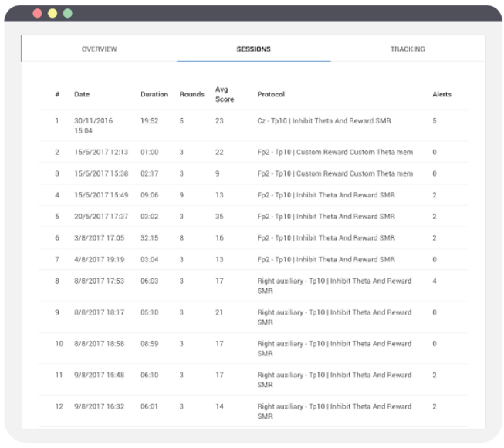Viewport: 504px width, 448px height.
Task: Open the Tracking tab
Action: pyautogui.click(x=407, y=49)
